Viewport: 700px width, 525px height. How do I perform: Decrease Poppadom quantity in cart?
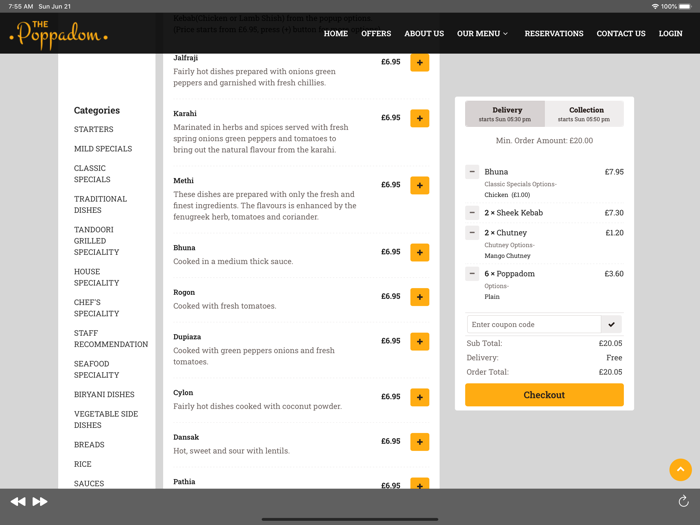472,274
